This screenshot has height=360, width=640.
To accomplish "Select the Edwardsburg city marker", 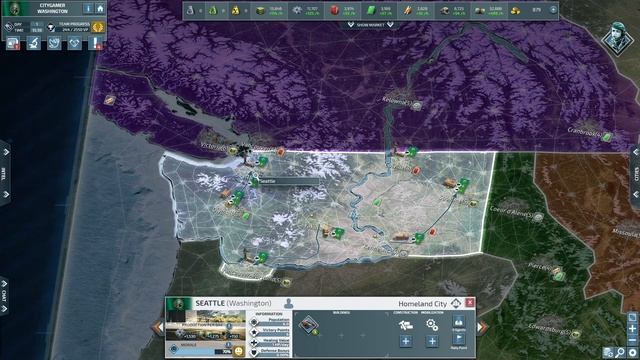I will (x=576, y=334).
